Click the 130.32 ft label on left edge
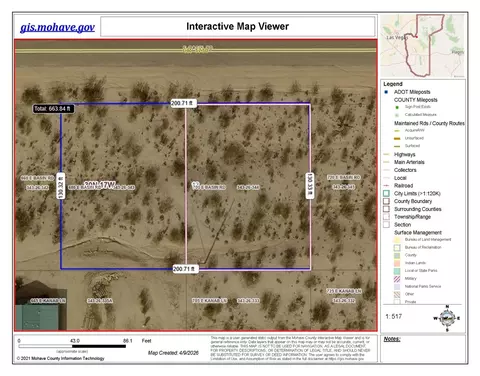 point(60,186)
